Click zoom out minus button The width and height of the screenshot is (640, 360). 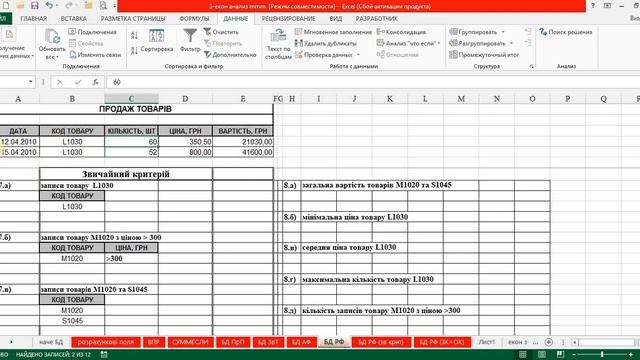pos(574,354)
